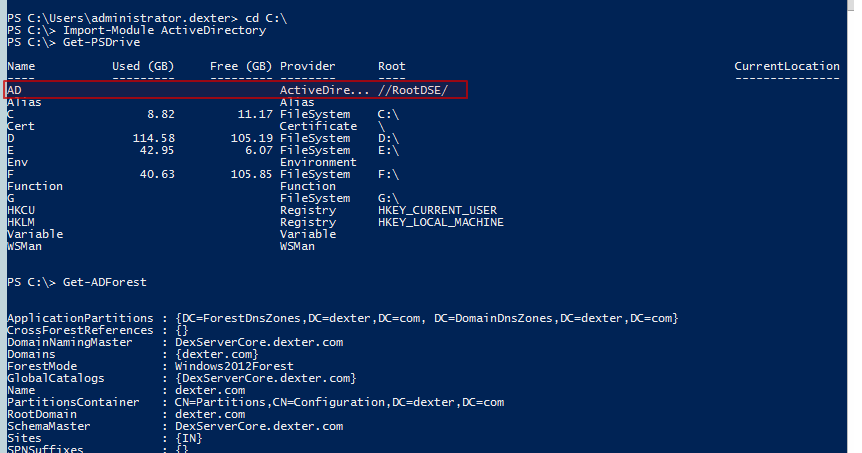Click the Name column header
Screen dimensions: 862x453
pos(21,66)
